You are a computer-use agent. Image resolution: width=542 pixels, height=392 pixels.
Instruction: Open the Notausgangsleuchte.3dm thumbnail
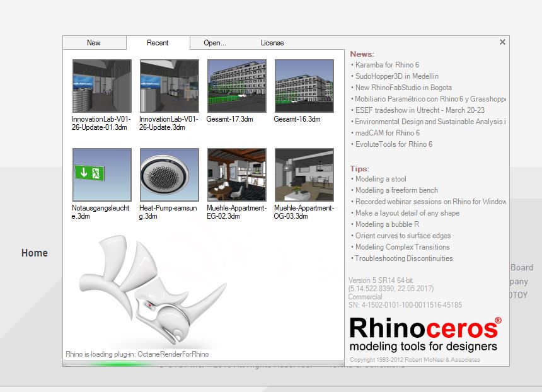[102, 175]
